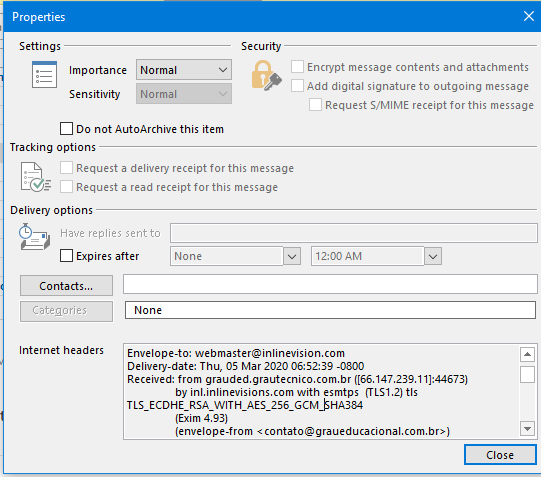This screenshot has width=541, height=477.
Task: Click the Internet headers label
Action: coord(61,350)
